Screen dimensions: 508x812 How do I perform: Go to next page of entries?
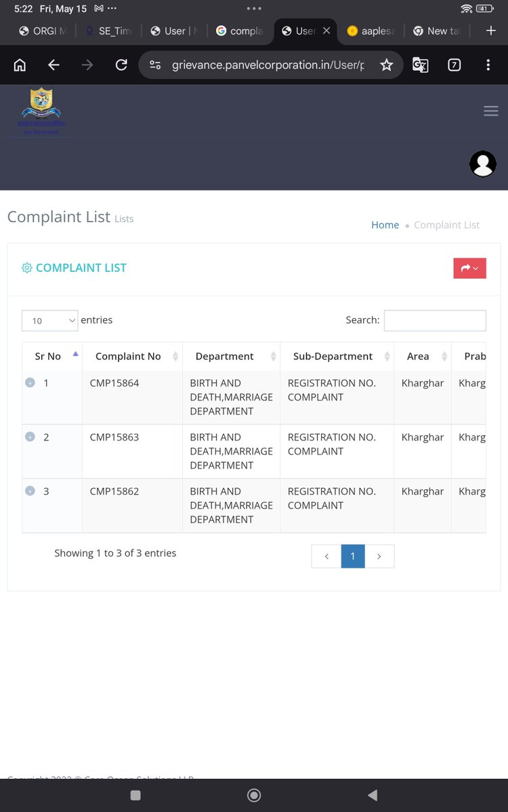pyautogui.click(x=379, y=556)
